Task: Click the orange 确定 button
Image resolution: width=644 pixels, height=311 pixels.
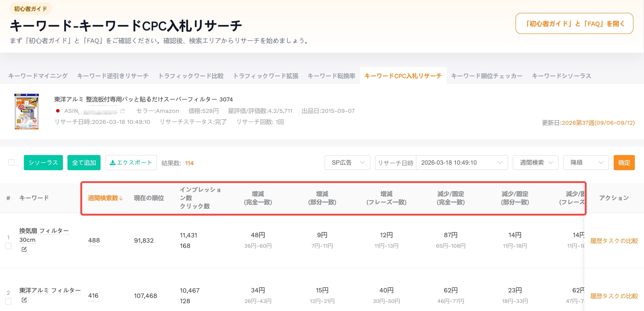Action: pos(624,163)
